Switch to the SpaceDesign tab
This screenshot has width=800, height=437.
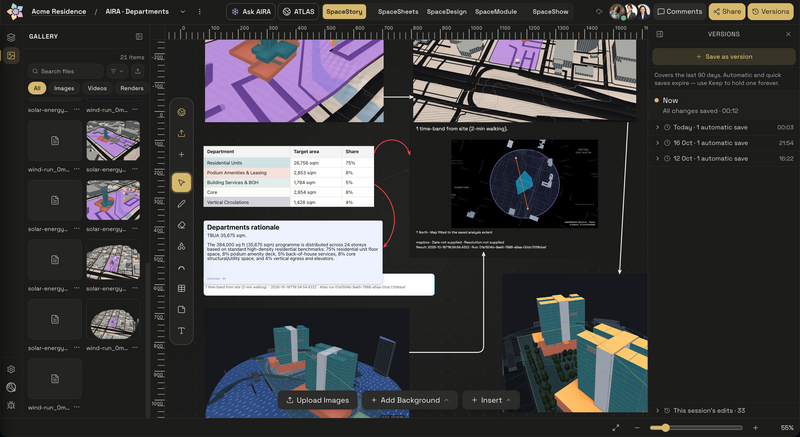446,11
